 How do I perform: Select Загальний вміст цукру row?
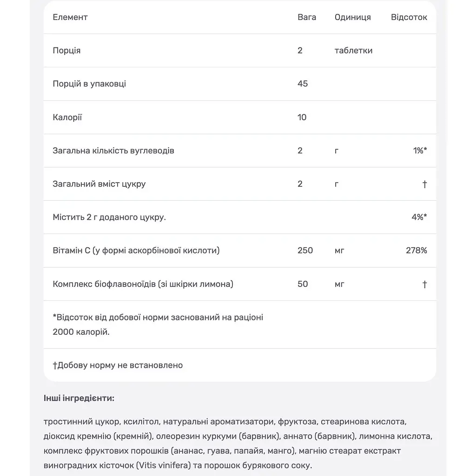(240, 184)
